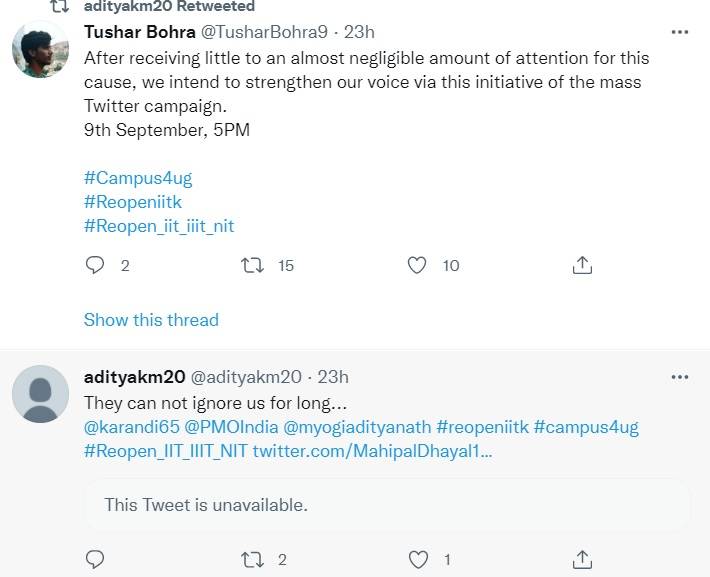Image resolution: width=710 pixels, height=577 pixels.
Task: Expand the thread with Show this thread
Action: [x=151, y=320]
